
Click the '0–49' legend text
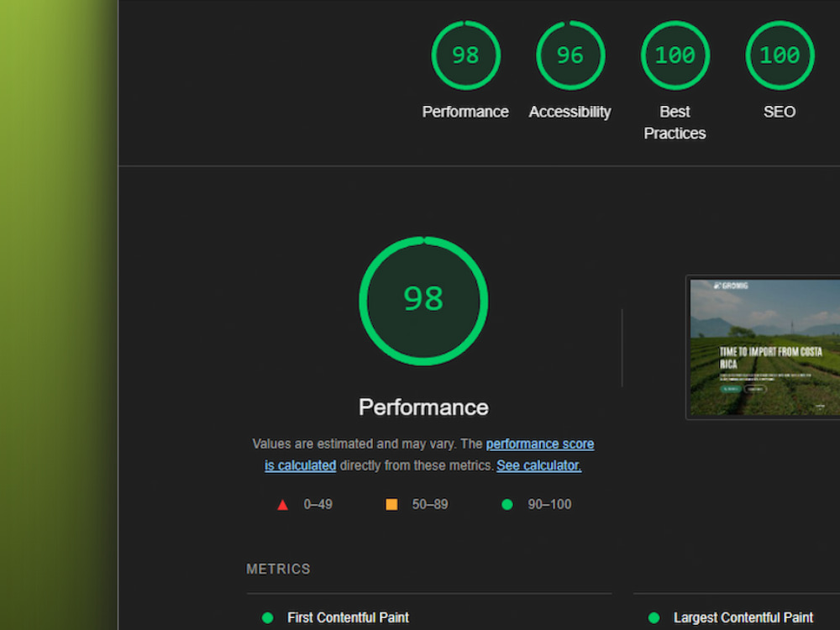318,505
